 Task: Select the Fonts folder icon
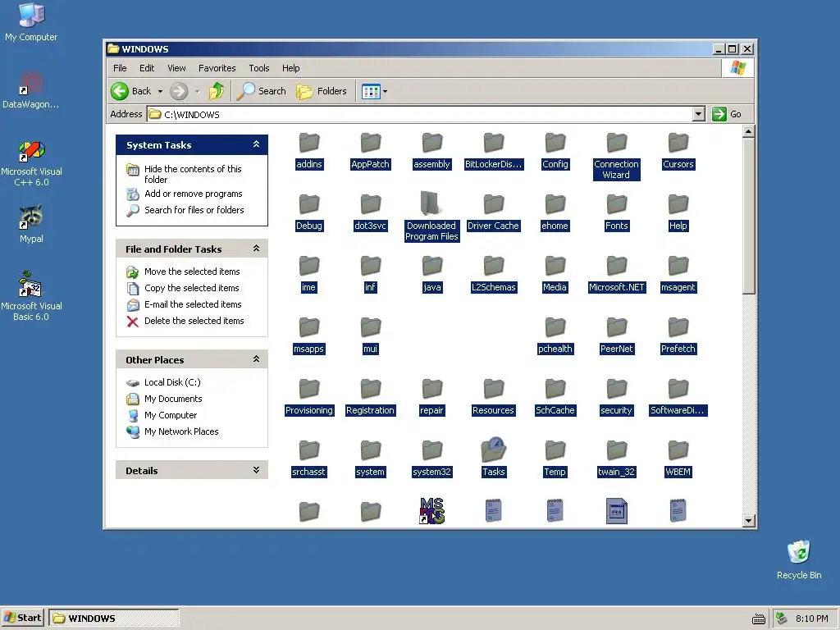[616, 204]
